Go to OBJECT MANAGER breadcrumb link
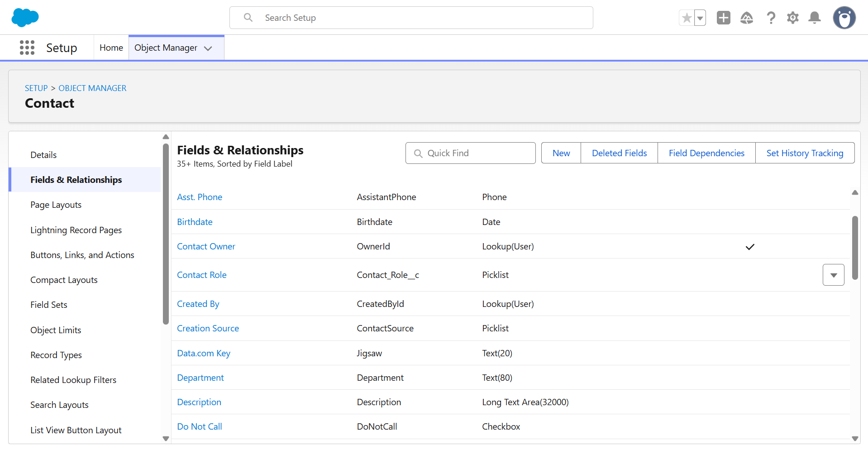The image size is (868, 450). (92, 88)
